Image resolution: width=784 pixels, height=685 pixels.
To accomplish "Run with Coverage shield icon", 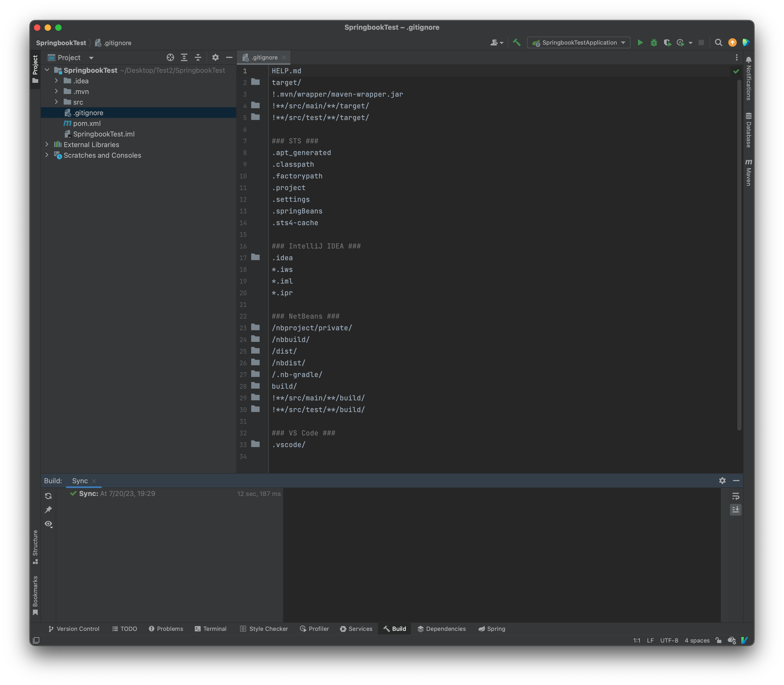I will click(667, 42).
